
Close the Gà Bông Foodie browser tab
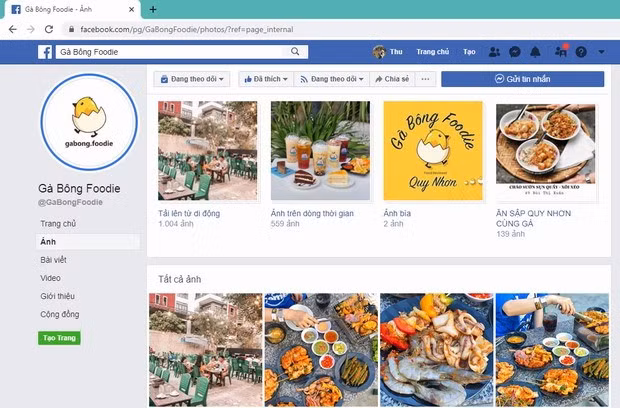click(132, 9)
